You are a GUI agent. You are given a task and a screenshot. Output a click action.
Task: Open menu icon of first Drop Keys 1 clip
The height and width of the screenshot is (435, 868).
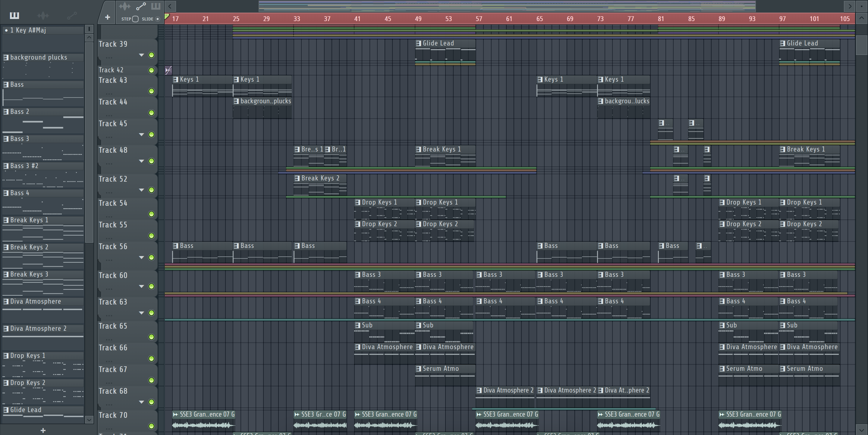(357, 202)
